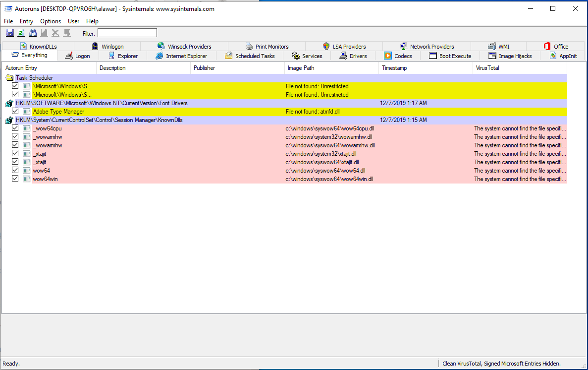Switch to the Winlogon tab

coord(107,46)
